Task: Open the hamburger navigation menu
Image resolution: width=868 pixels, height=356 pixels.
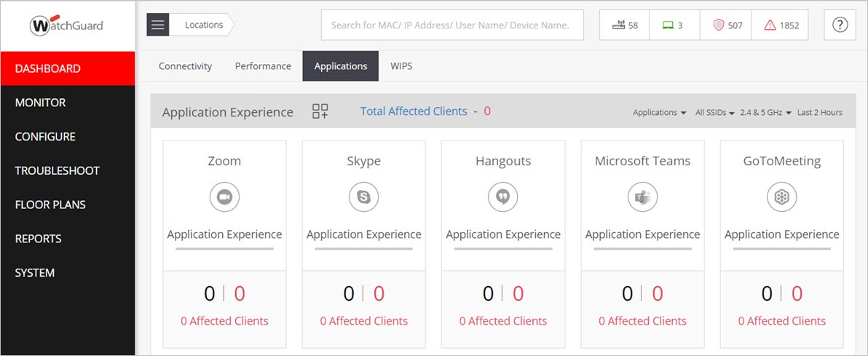Action: coord(158,25)
